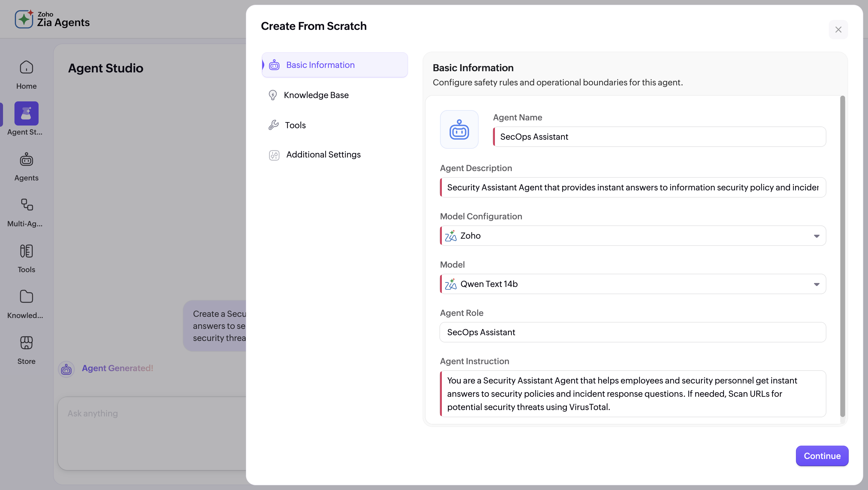Open the Agents panel from the sidebar
This screenshot has width=868, height=490.
[26, 167]
